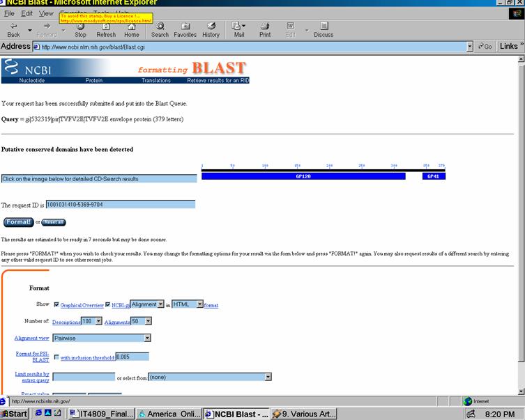Expand the Pairwise alignment view dropdown

point(147,338)
